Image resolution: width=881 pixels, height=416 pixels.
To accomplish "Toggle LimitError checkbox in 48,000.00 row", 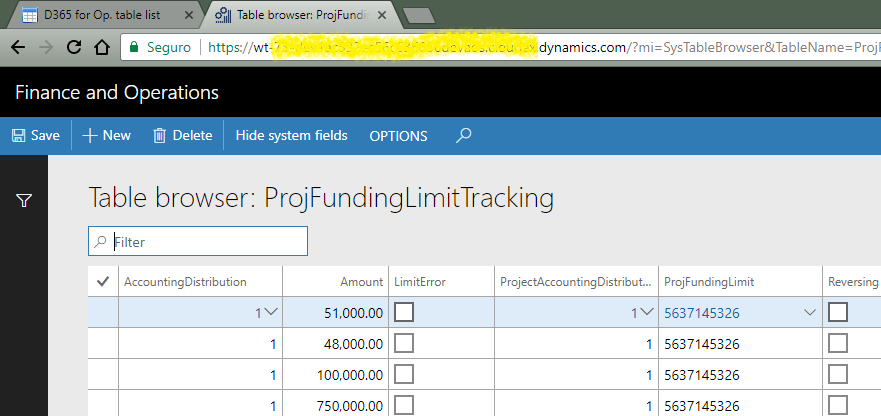I will coord(404,344).
